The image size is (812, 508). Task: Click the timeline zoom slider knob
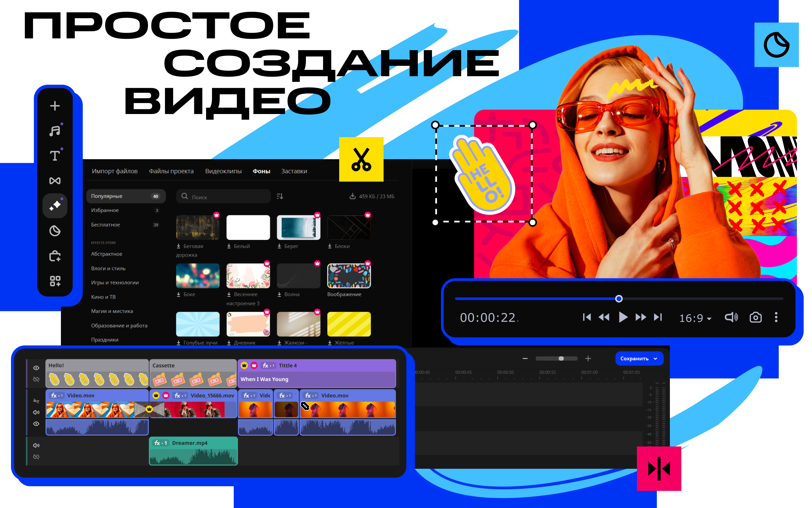[x=561, y=358]
